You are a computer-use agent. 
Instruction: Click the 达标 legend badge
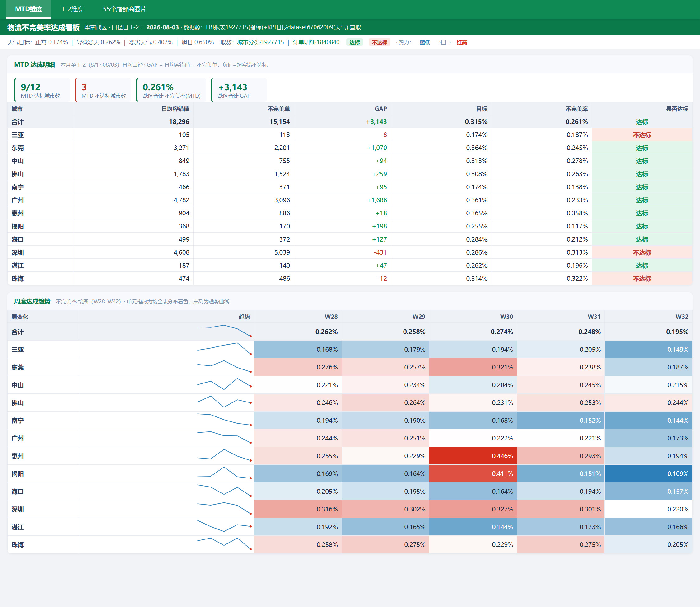[x=354, y=42]
